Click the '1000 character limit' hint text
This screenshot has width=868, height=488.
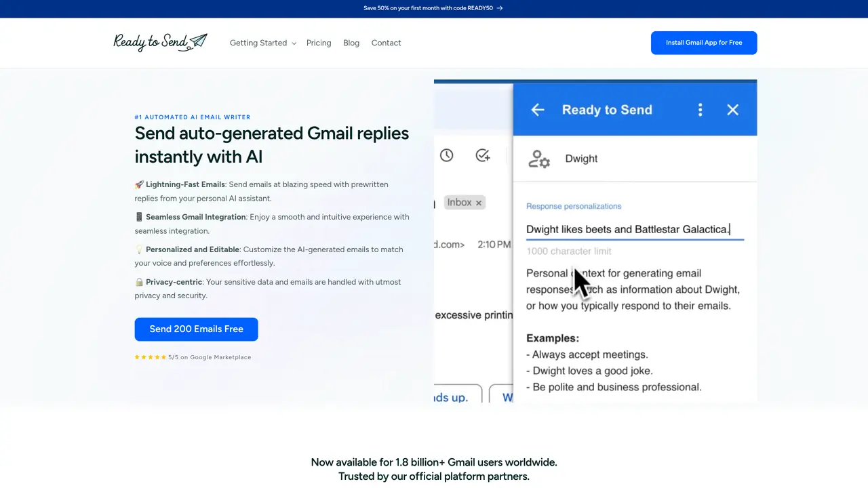pos(569,251)
